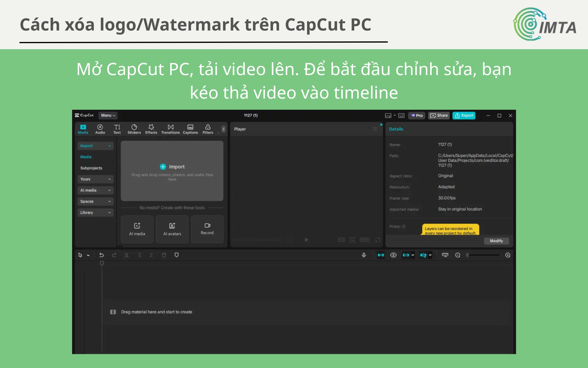
Task: Click the marker shield icon
Action: (x=177, y=255)
